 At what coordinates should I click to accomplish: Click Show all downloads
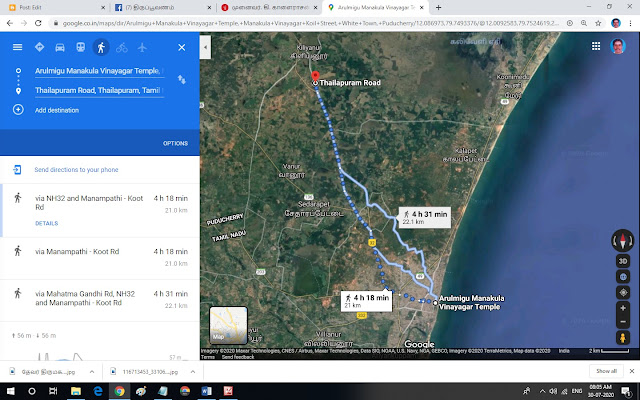point(606,371)
